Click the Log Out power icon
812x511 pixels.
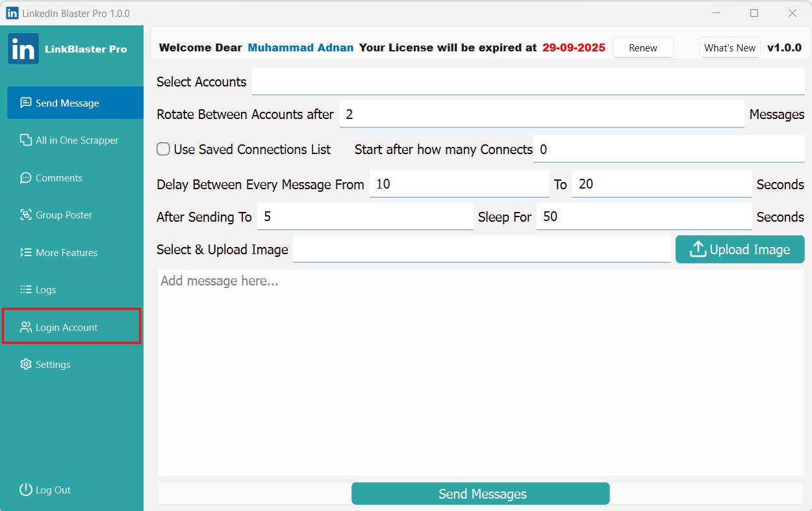click(x=26, y=490)
